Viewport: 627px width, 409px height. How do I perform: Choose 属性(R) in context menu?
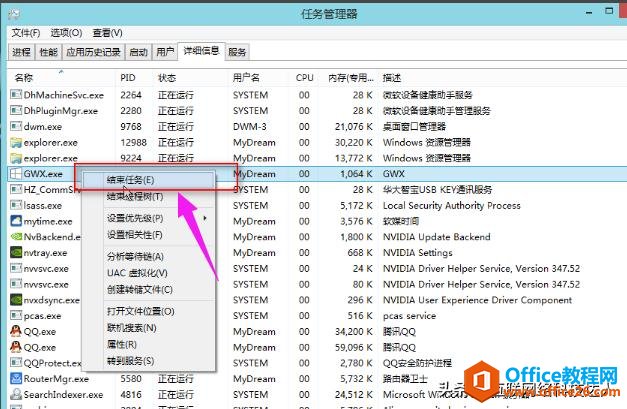click(148, 344)
